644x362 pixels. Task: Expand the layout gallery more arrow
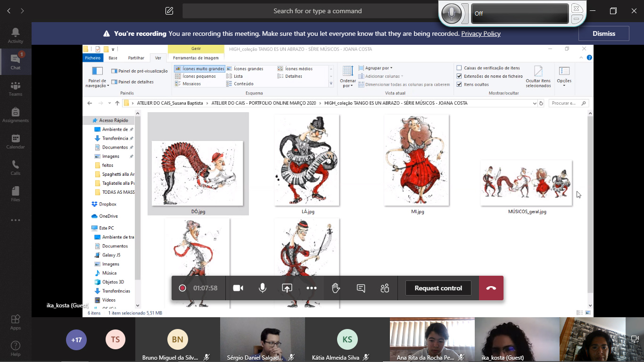[331, 84]
